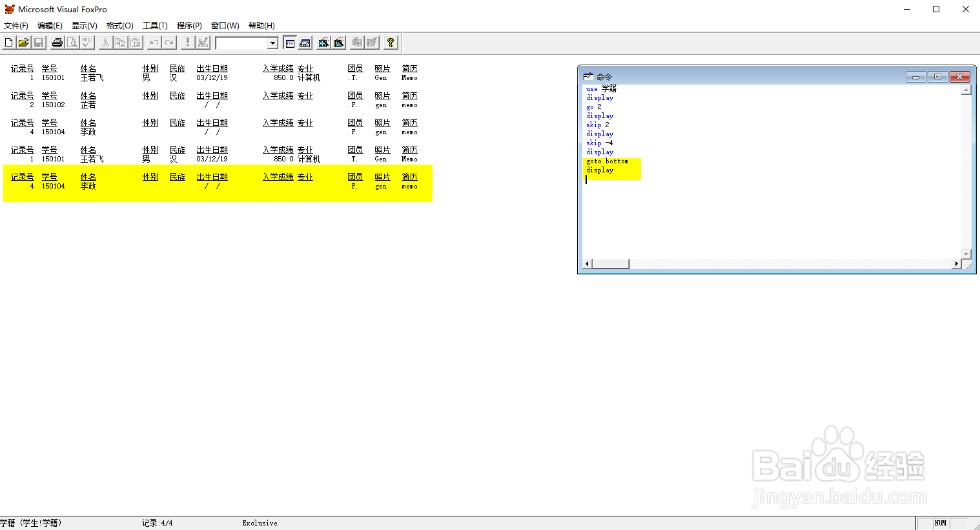Click the Paste clipboard icon
Screen dimensions: 980x530
(x=136, y=43)
